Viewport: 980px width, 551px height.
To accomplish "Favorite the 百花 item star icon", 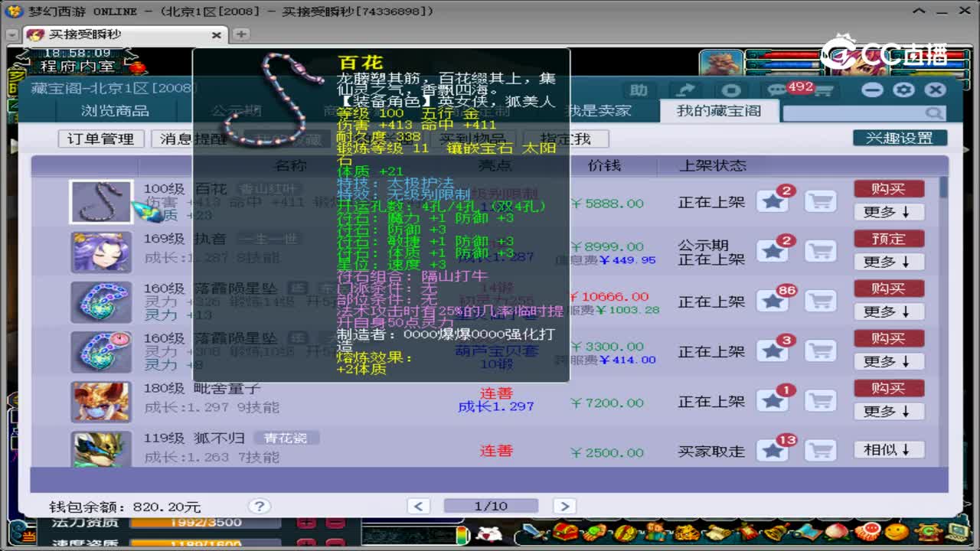I will point(773,202).
